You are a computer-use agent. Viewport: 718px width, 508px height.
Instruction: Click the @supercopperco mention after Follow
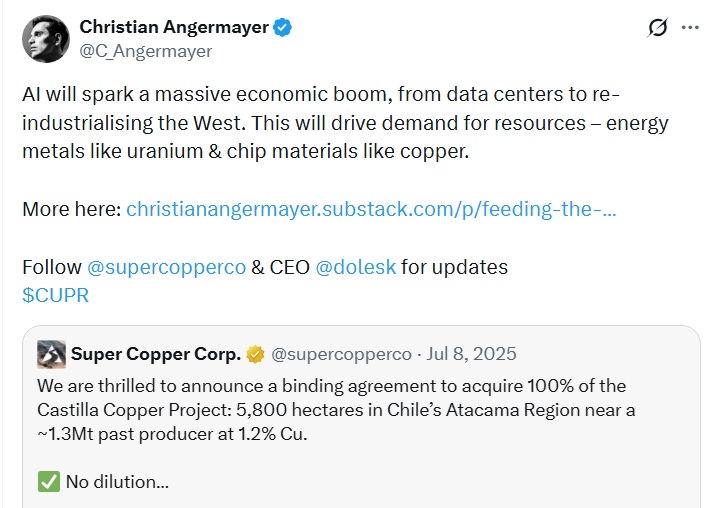coord(167,268)
